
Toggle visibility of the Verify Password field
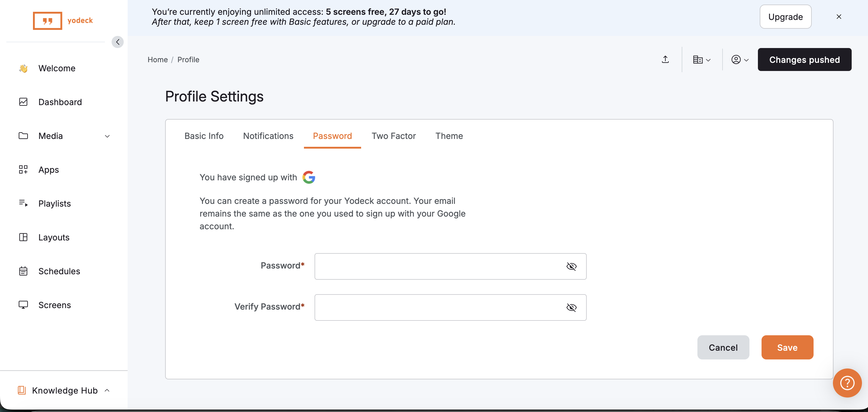tap(571, 307)
